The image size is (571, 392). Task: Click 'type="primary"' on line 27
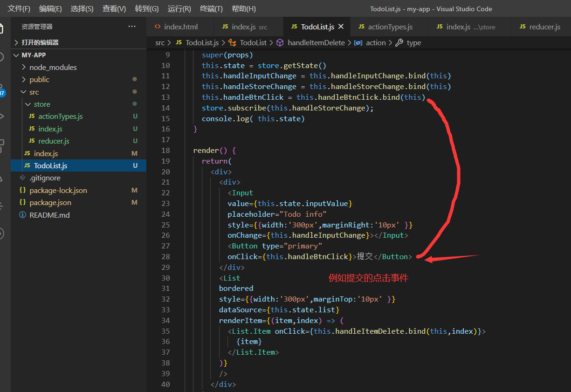click(292, 246)
